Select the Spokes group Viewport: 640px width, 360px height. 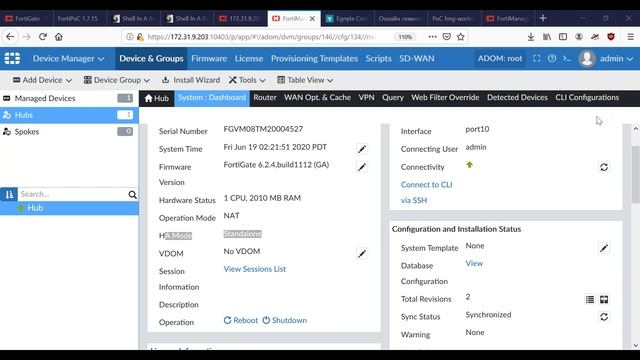coord(69,131)
